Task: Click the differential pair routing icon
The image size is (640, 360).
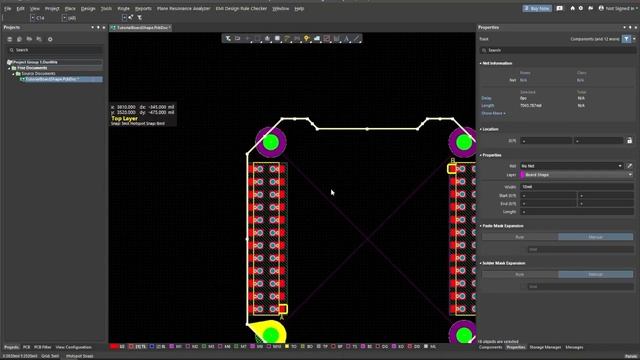Action: click(297, 38)
